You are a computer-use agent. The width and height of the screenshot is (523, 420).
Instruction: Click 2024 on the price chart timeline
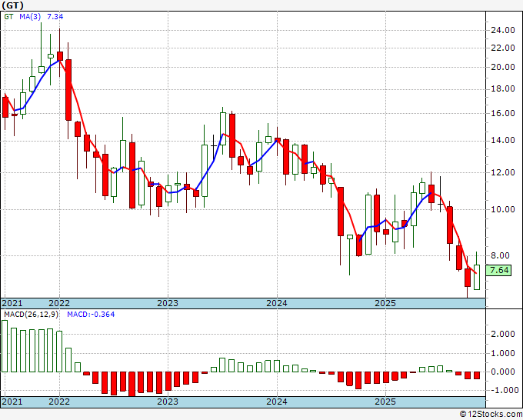pyautogui.click(x=277, y=303)
